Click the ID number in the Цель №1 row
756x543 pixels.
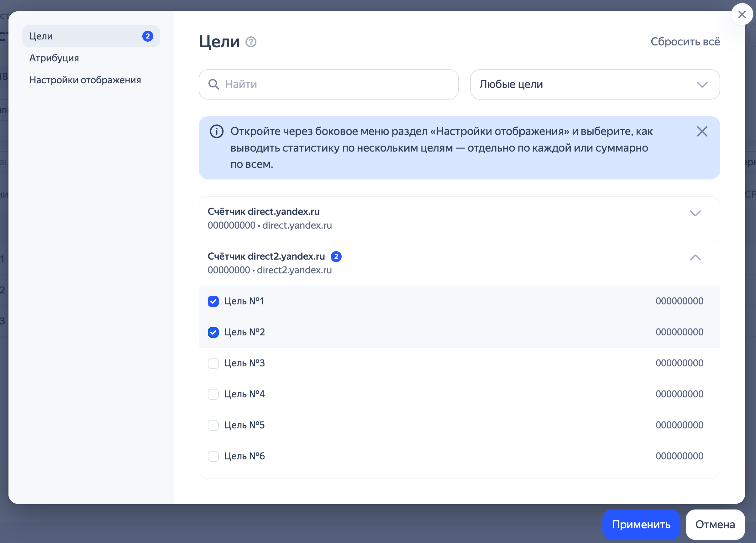(679, 301)
